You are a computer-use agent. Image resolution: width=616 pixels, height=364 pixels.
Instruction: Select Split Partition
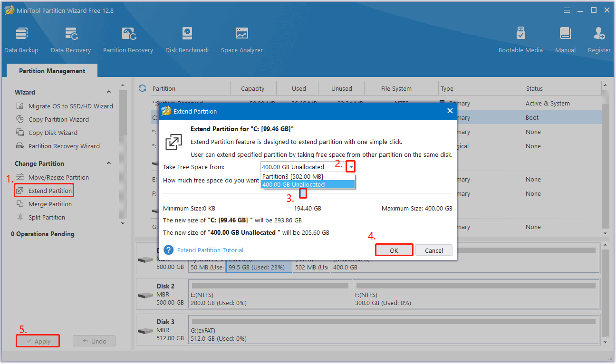coord(41,217)
